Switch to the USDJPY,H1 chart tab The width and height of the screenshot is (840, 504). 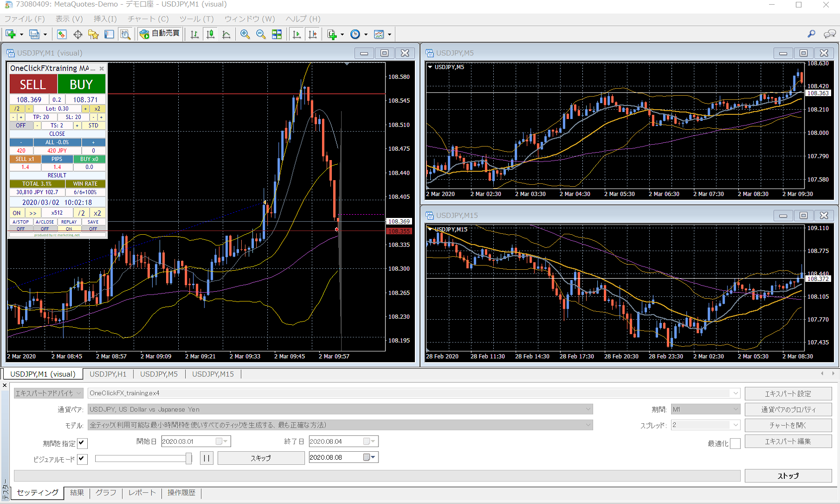[108, 374]
